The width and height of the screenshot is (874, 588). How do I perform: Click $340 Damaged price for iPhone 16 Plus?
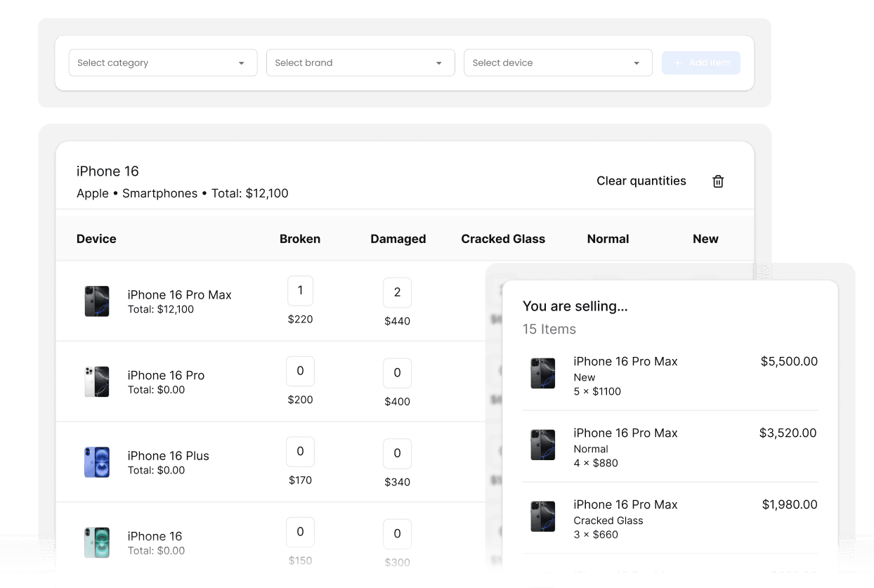pyautogui.click(x=397, y=483)
